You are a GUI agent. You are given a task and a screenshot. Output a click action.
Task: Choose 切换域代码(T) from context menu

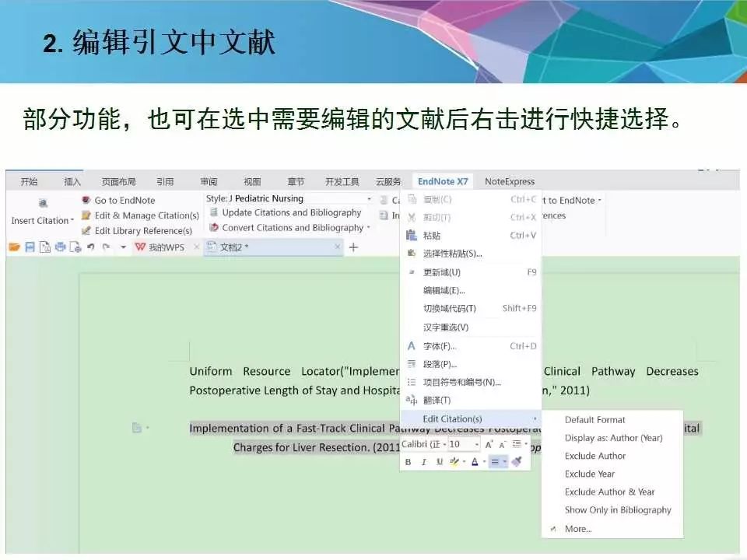point(472,308)
